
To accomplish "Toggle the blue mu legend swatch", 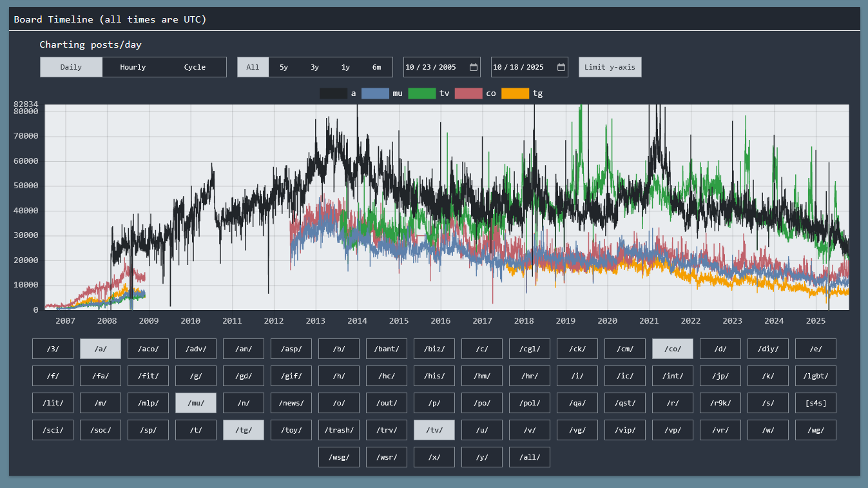I will [375, 93].
